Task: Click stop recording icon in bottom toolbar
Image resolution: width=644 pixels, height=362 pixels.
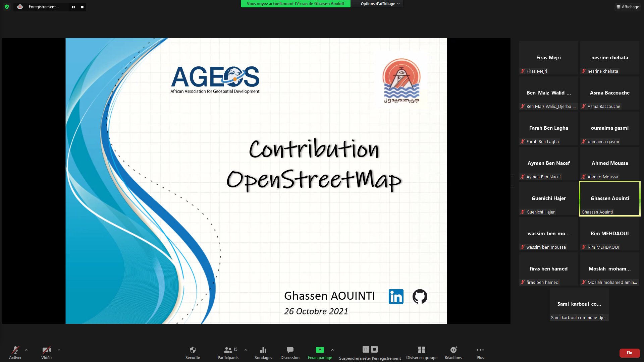Action: pos(374,349)
